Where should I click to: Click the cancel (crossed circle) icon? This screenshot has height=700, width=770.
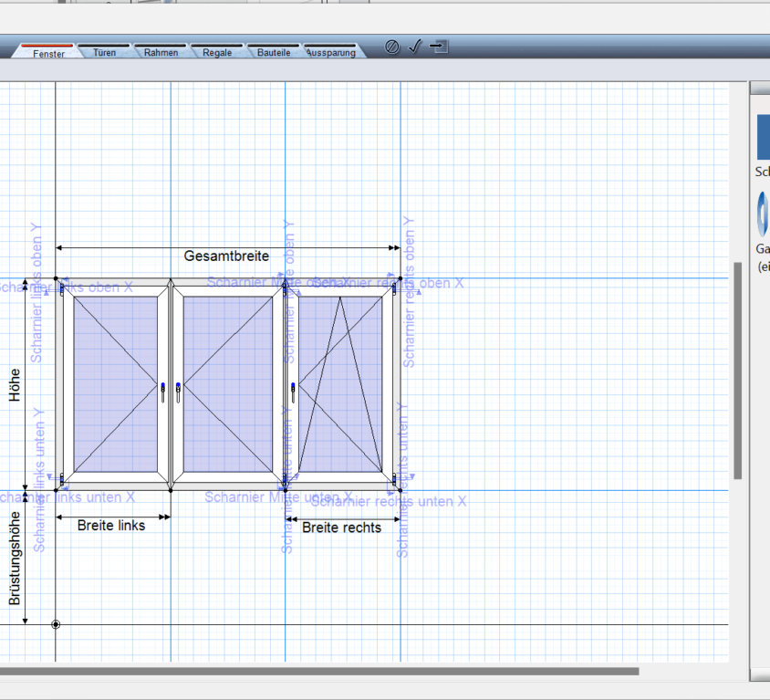[391, 47]
